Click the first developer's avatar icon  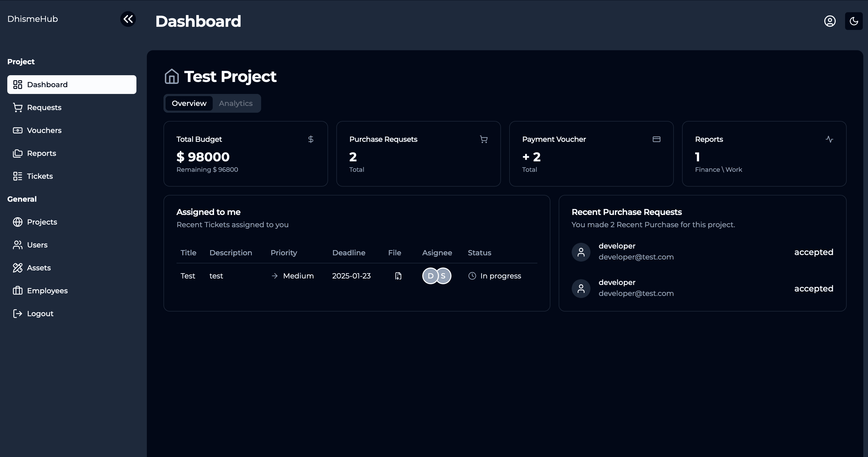581,252
